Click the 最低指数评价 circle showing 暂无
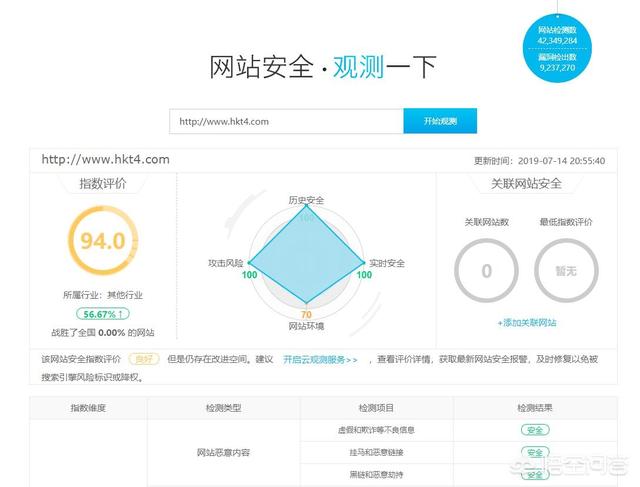640x487 pixels. (x=566, y=271)
